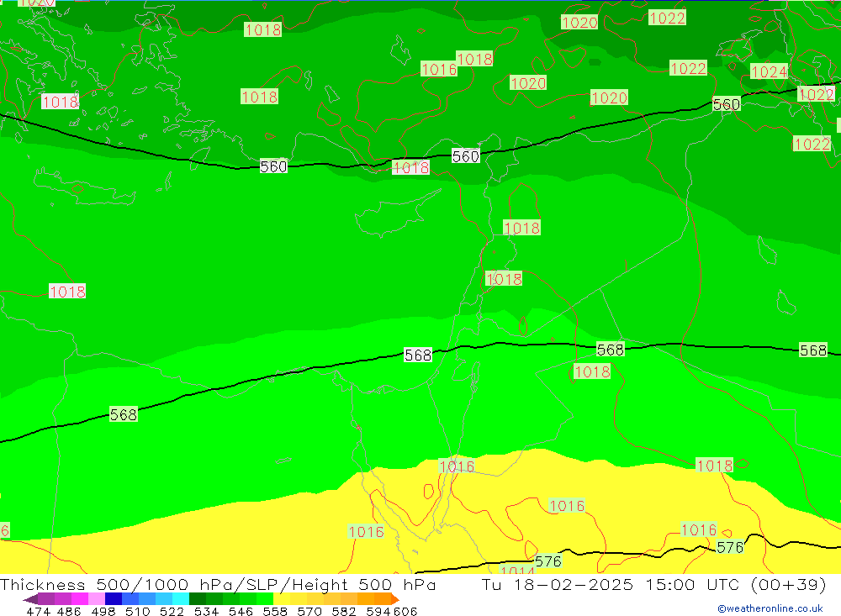Image resolution: width=841 pixels, height=616 pixels.
Task: Click the 'Tu 18-02-2025 15:00 UTC (00+39)' timestamp
Action: (653, 584)
